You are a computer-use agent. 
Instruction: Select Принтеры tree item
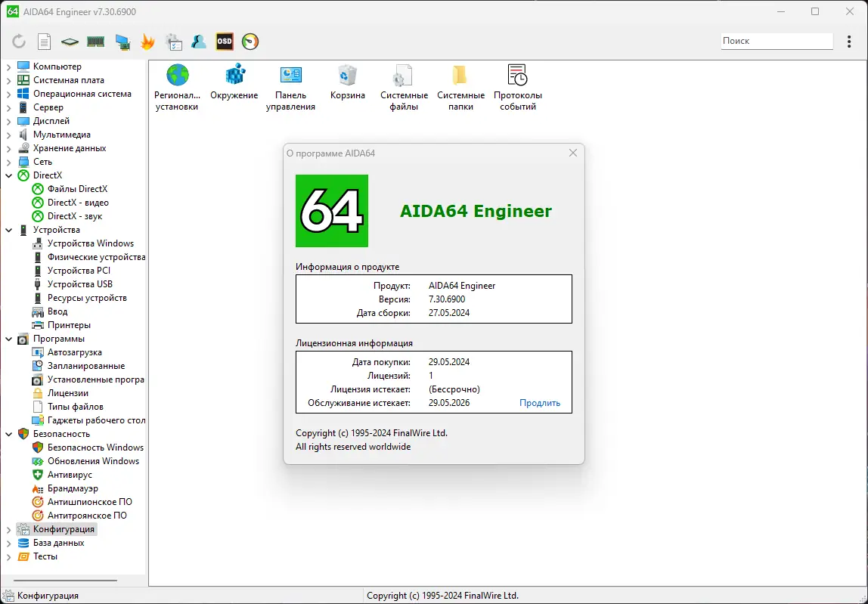(x=69, y=325)
